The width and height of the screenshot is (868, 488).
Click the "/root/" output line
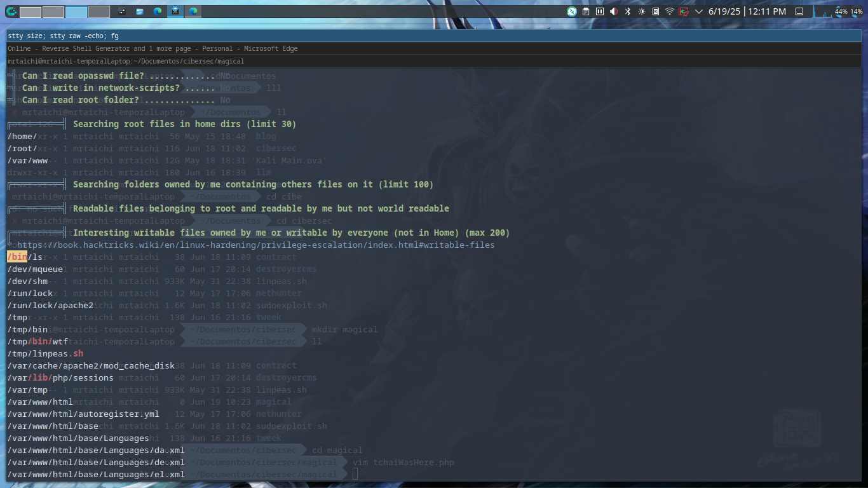click(22, 148)
